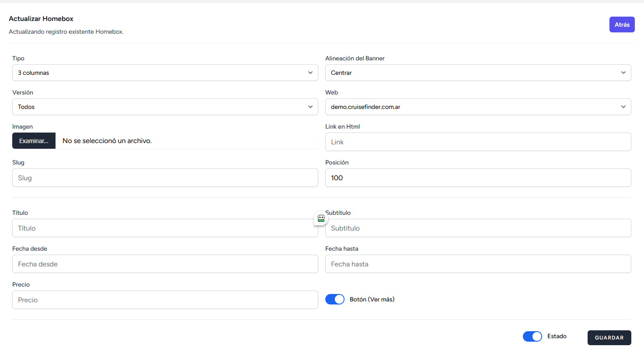
Task: Click Examinar to choose an image file
Action: 34,140
